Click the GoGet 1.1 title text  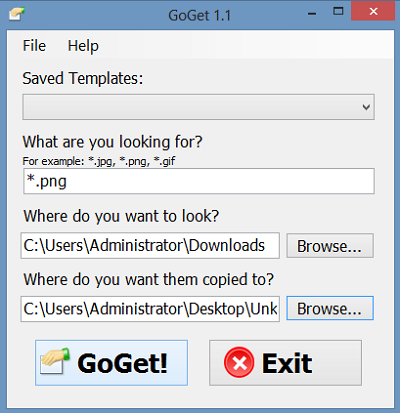coord(199,15)
